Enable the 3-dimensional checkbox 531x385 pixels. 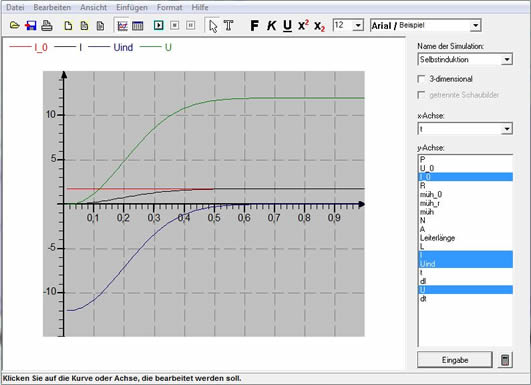pyautogui.click(x=421, y=79)
